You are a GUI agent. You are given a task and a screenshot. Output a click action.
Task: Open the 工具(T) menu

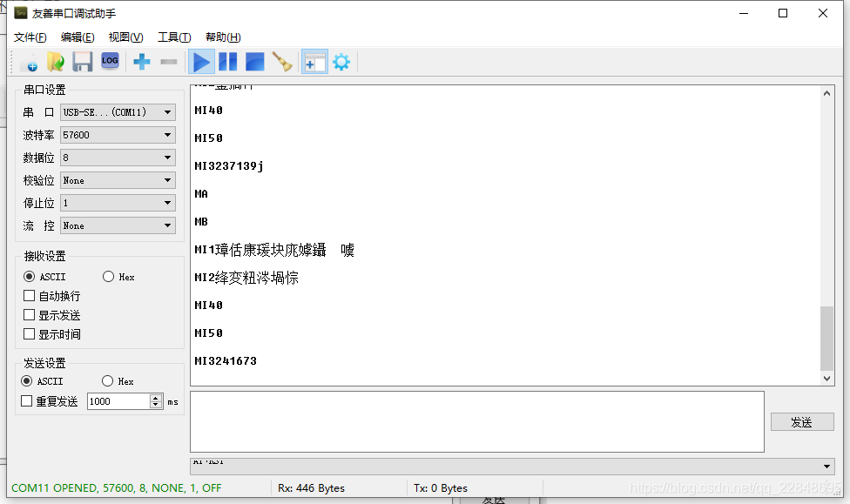tap(174, 37)
